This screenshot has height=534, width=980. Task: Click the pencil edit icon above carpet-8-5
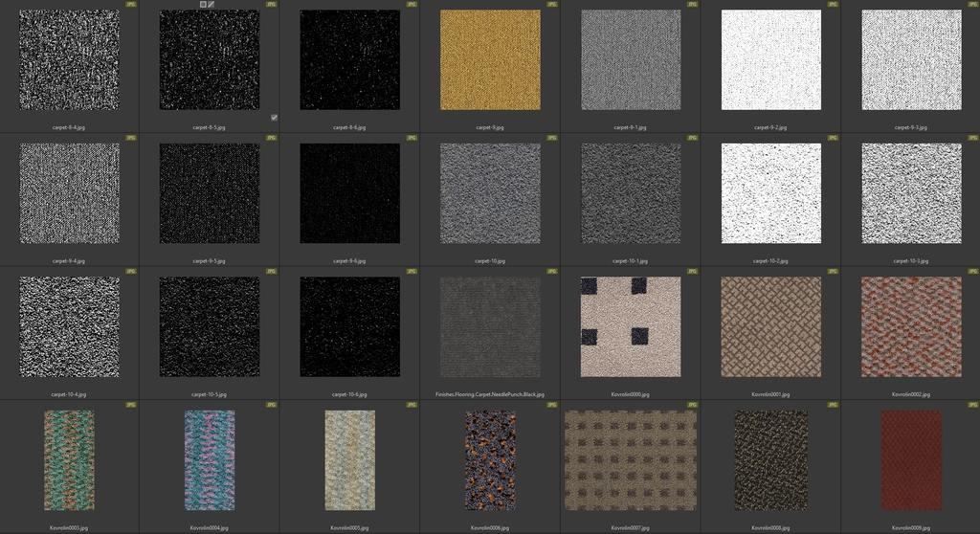(x=212, y=5)
